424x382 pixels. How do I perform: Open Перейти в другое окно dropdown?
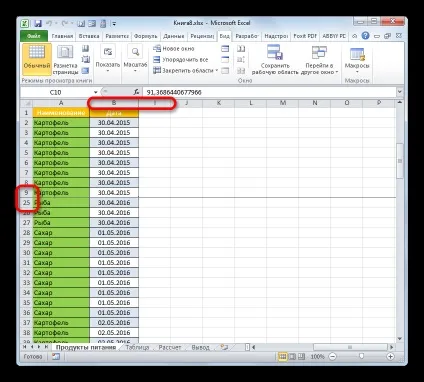pyautogui.click(x=319, y=60)
